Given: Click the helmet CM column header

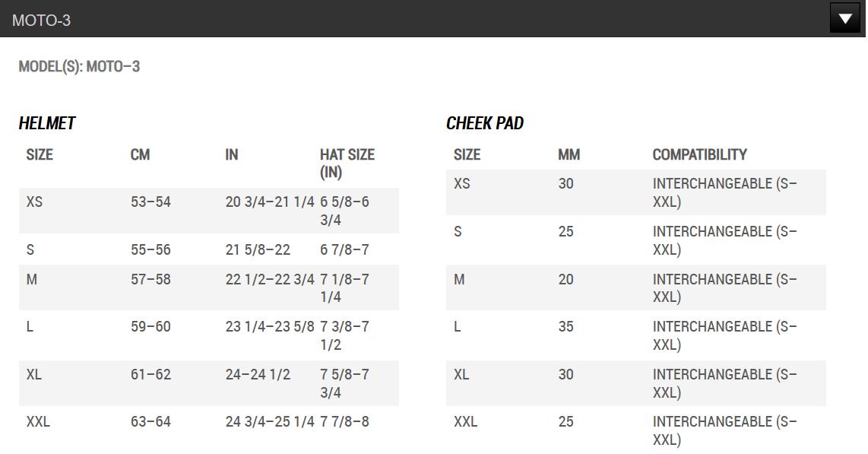Looking at the screenshot, I should pos(140,154).
